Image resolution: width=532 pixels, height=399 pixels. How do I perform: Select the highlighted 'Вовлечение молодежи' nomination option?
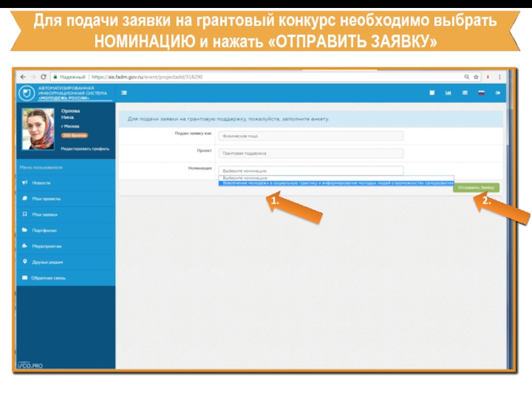click(x=336, y=183)
